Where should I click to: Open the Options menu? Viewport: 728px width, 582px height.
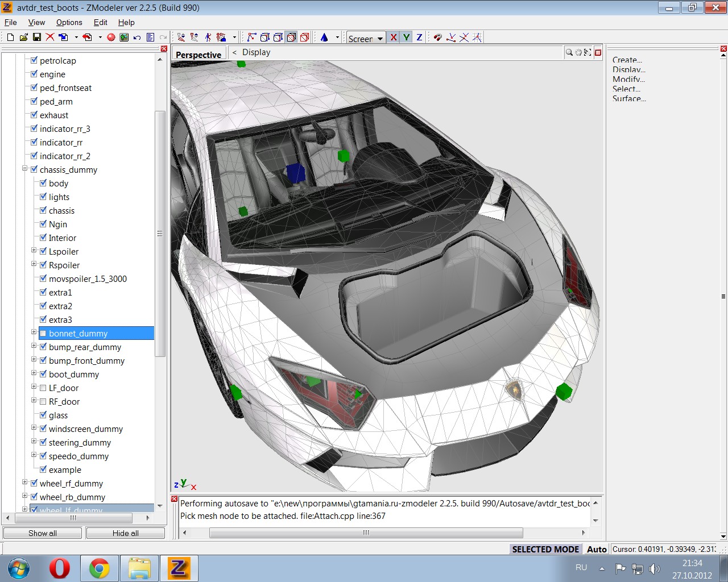(x=69, y=22)
